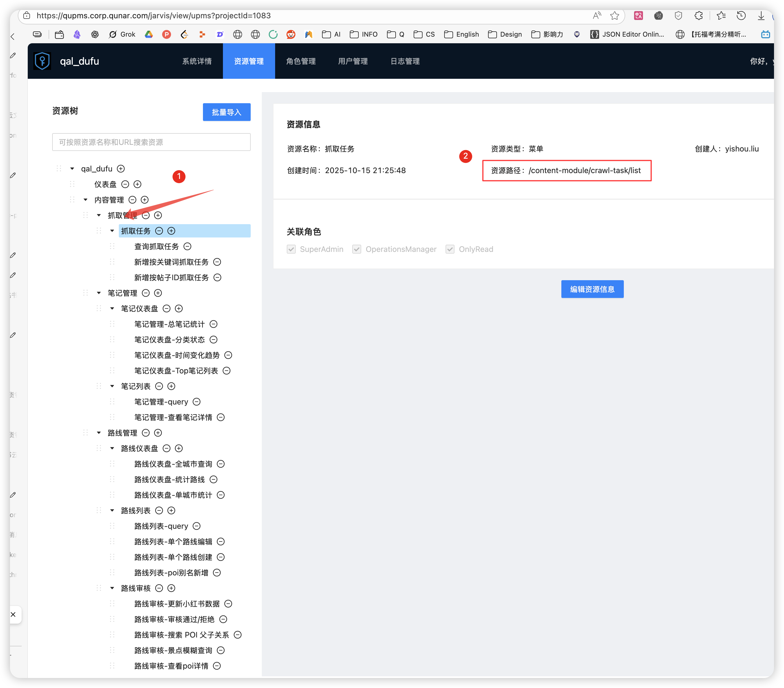This screenshot has height=688, width=784.
Task: Collapse the 路线管理 tree node arrow
Action: point(99,433)
